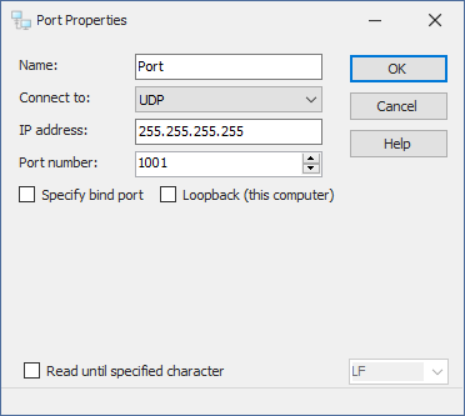Expand the LF character dropdown
The width and height of the screenshot is (465, 416).
click(399, 371)
